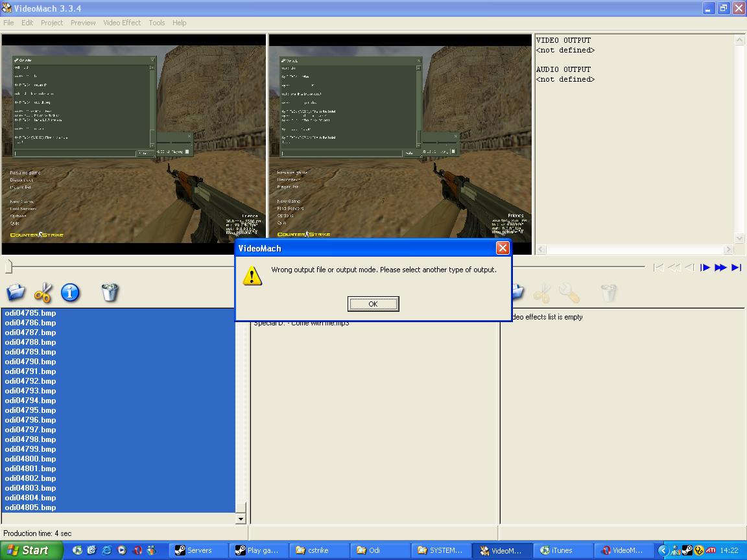Image resolution: width=747 pixels, height=560 pixels.
Task: Click the AUDIO OUTPUT label
Action: 563,69
